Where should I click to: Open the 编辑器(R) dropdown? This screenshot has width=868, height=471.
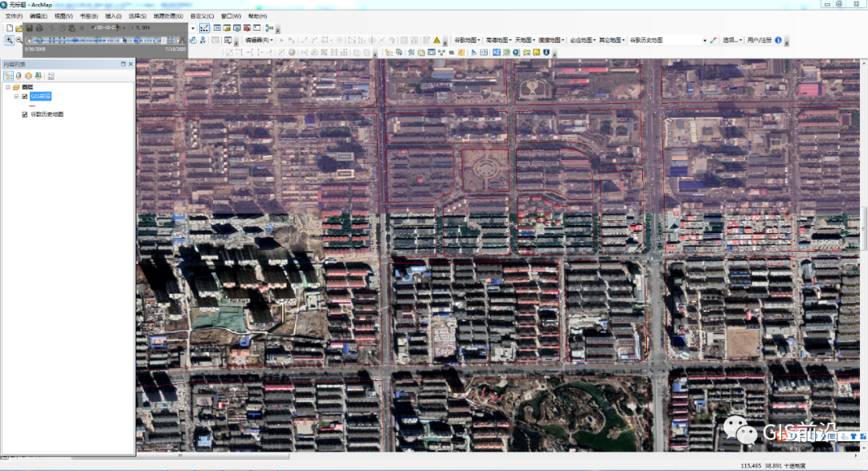tap(259, 40)
